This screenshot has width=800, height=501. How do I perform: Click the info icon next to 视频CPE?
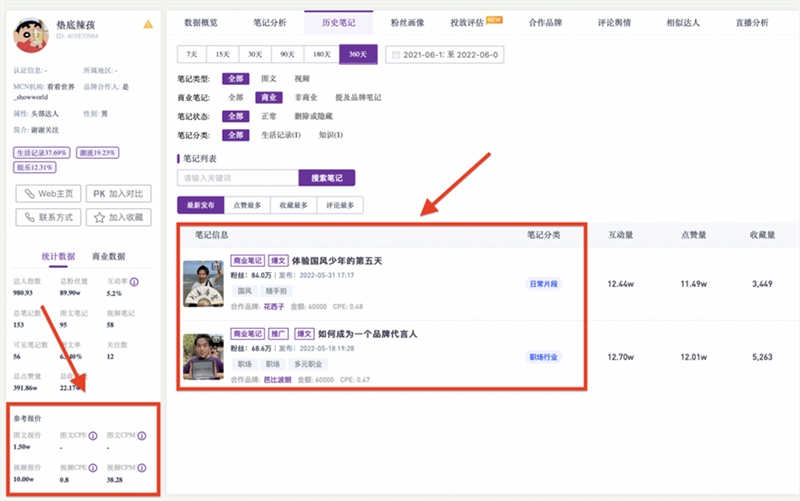[x=93, y=468]
